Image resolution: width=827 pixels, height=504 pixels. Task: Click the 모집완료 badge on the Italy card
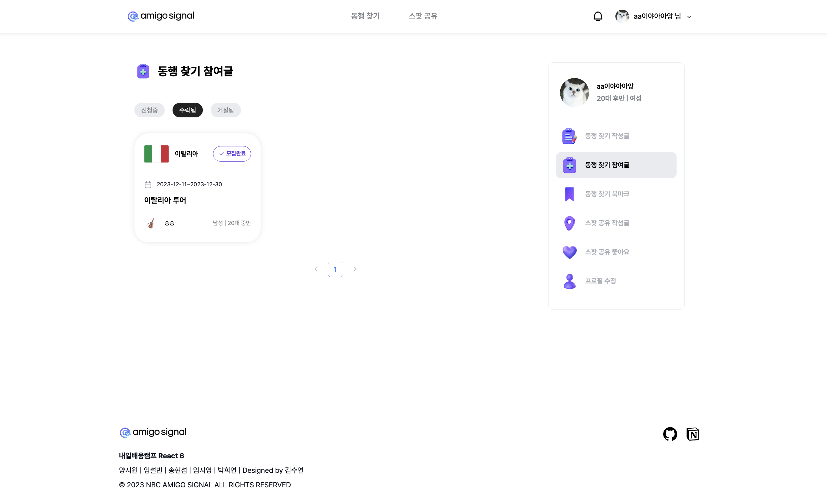[x=232, y=154]
